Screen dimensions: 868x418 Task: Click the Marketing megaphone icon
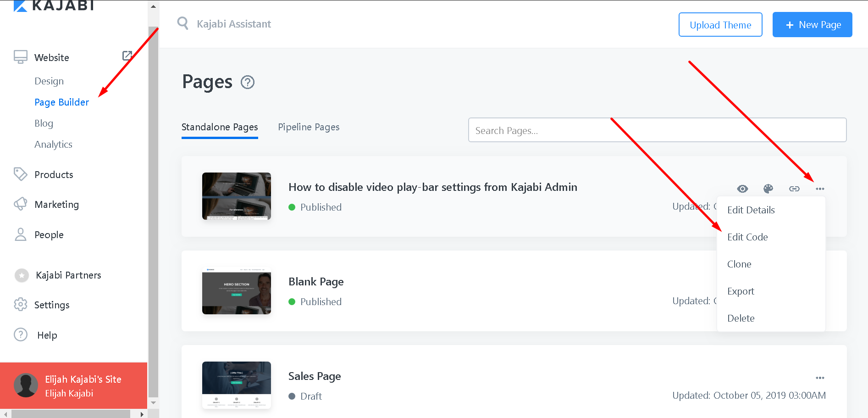point(21,204)
